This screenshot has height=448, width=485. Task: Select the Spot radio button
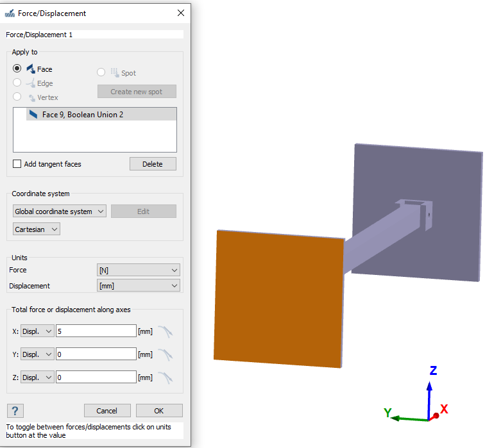101,72
